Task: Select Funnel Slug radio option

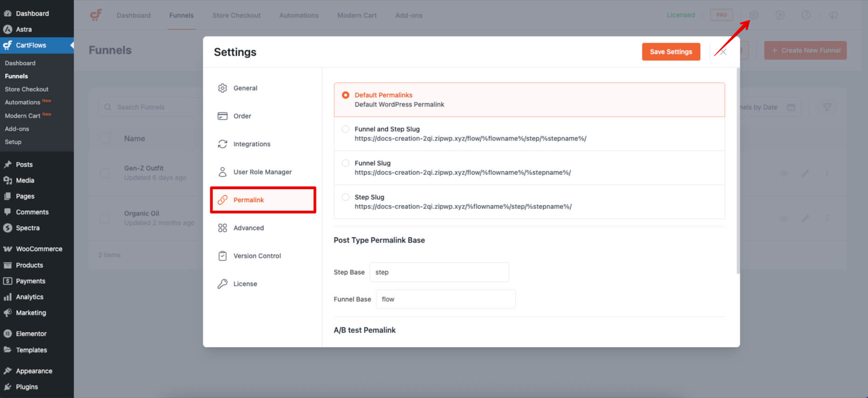Action: [x=345, y=163]
